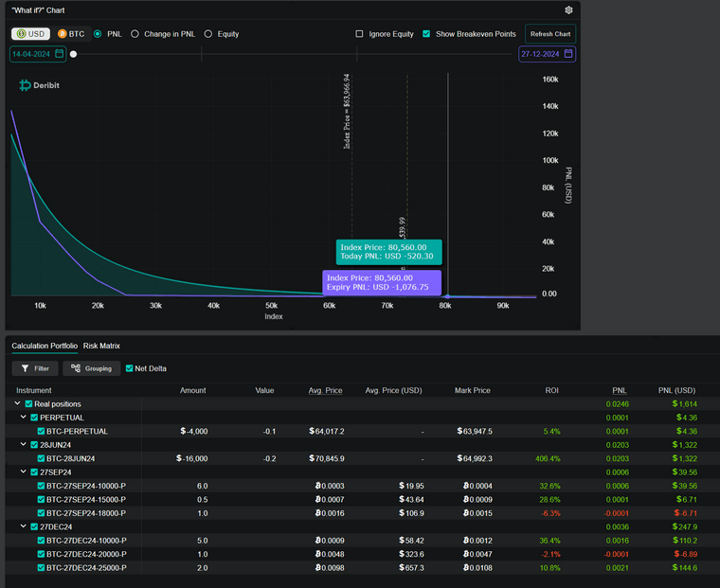
Task: Enable the Ignore Equity checkbox
Action: point(359,34)
